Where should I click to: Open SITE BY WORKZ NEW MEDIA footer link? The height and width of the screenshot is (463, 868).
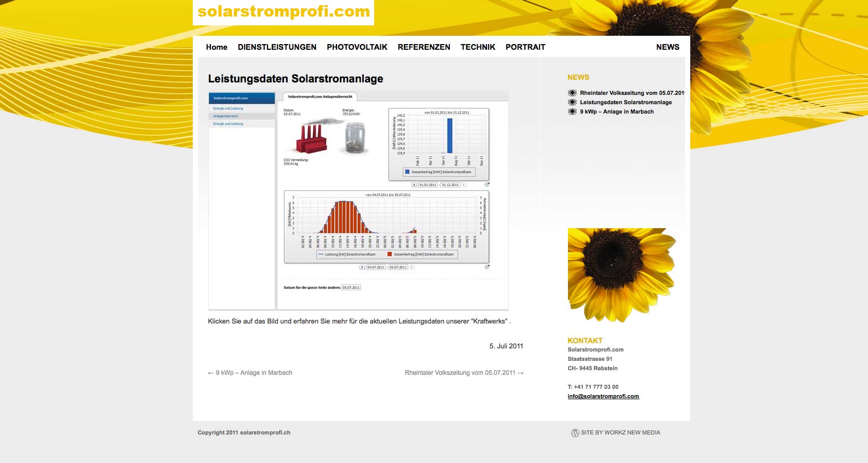coord(621,432)
